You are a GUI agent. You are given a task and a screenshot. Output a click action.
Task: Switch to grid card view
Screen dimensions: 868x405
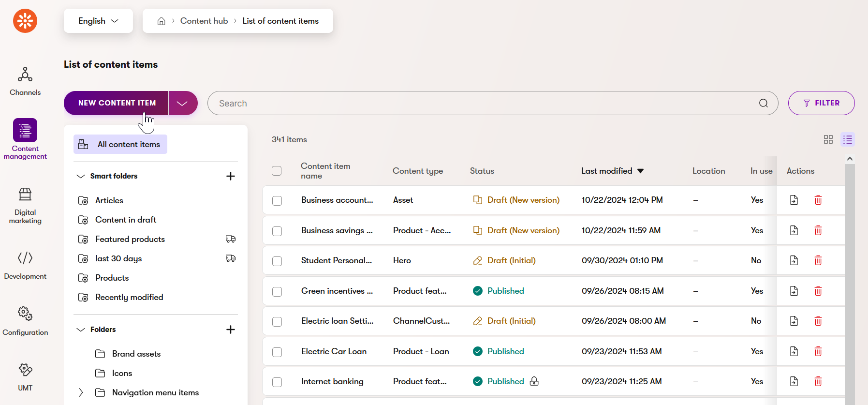(x=828, y=139)
